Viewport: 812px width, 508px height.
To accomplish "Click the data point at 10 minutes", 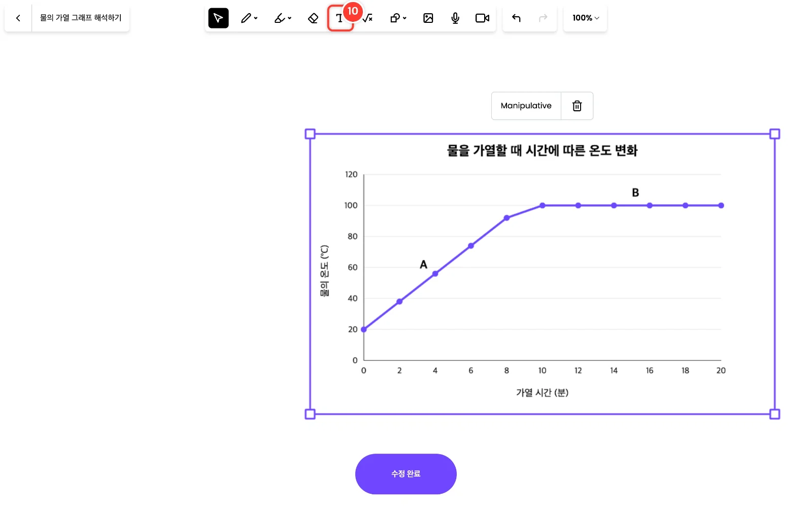I will point(543,206).
